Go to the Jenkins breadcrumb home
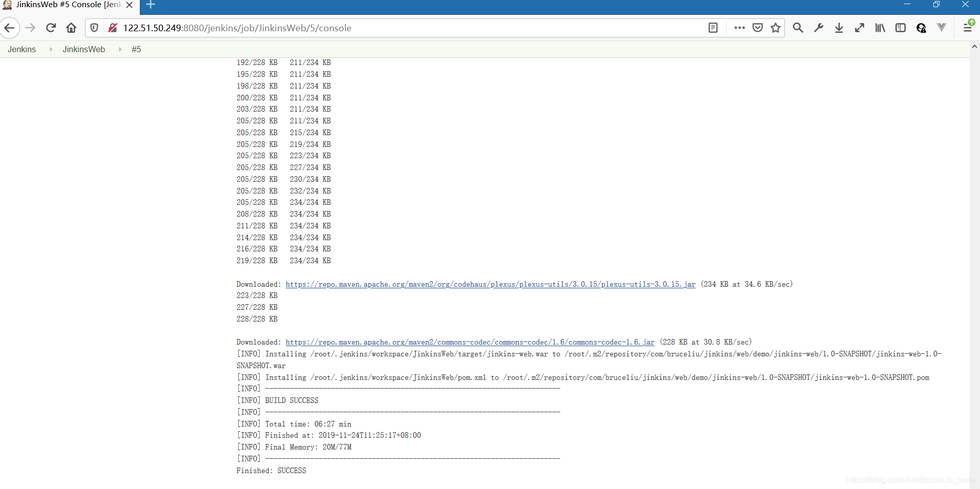This screenshot has width=980, height=489. pyautogui.click(x=22, y=49)
